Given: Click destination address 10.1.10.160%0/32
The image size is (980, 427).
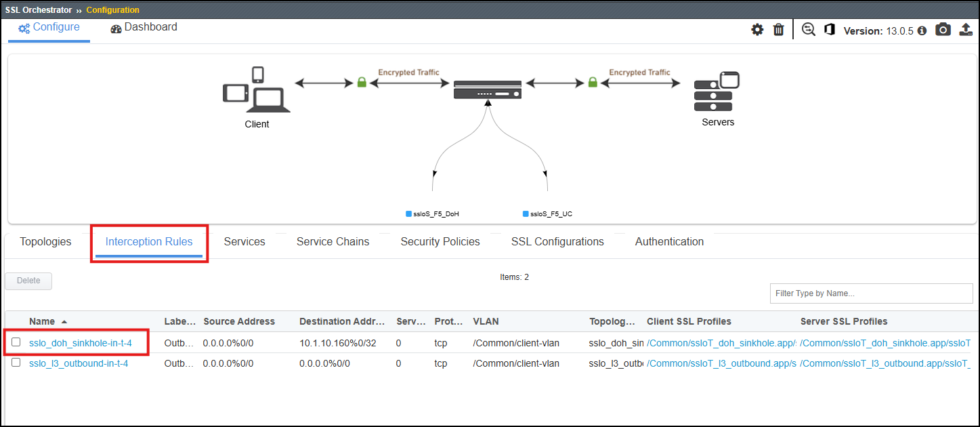Looking at the screenshot, I should pos(337,343).
